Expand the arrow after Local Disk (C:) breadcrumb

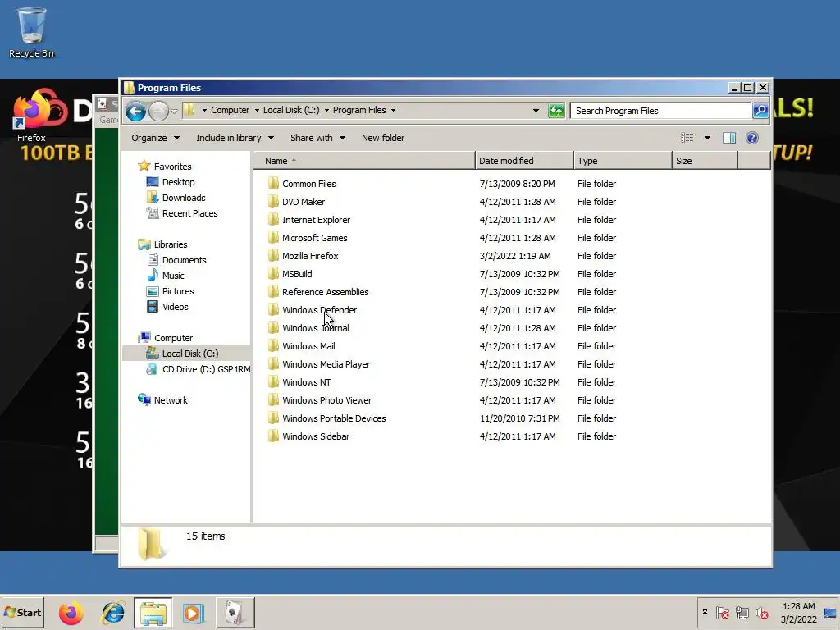click(x=326, y=111)
